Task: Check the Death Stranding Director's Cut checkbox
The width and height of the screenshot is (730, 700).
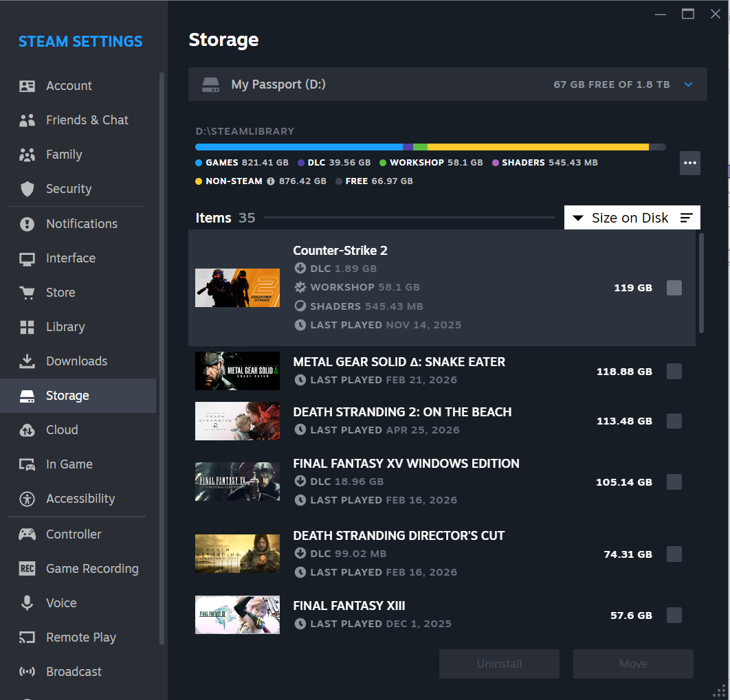Action: 674,554
